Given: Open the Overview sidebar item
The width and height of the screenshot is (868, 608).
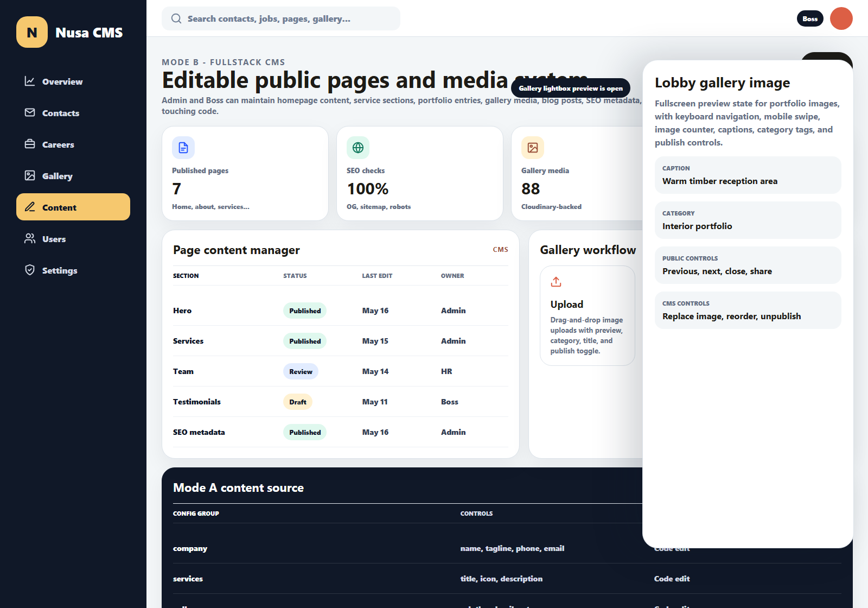Looking at the screenshot, I should [x=73, y=81].
